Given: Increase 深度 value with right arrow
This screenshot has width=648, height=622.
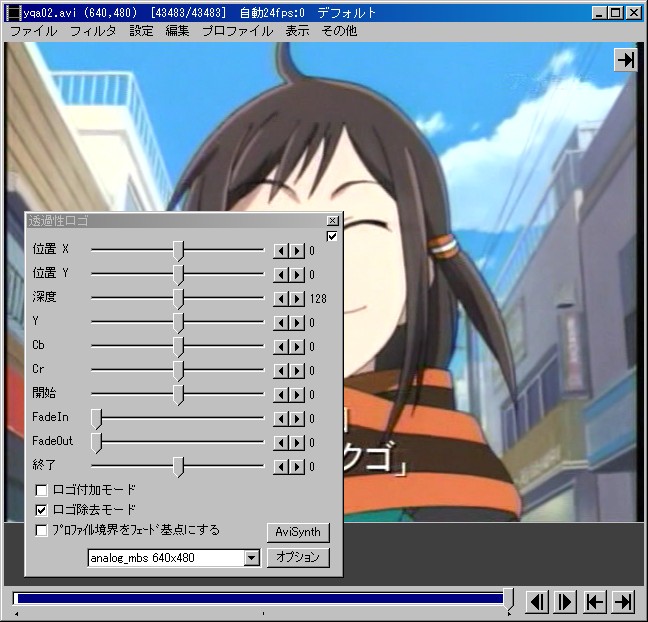Looking at the screenshot, I should pos(297,298).
